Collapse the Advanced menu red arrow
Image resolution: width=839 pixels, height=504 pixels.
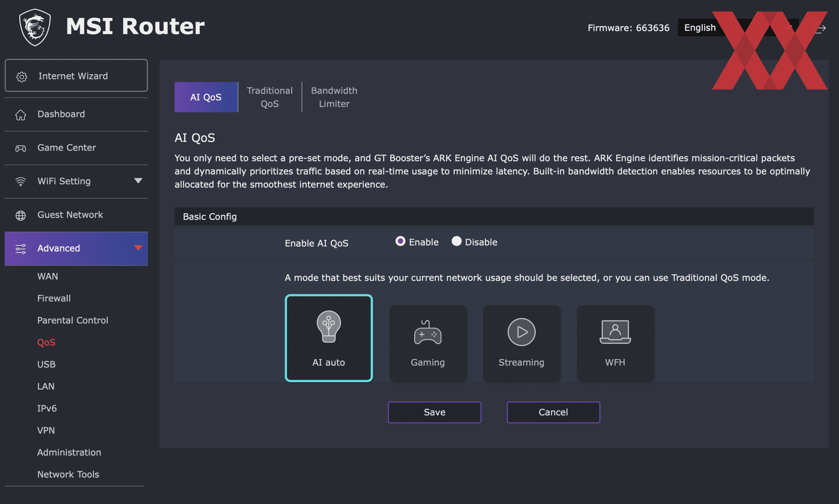[138, 248]
